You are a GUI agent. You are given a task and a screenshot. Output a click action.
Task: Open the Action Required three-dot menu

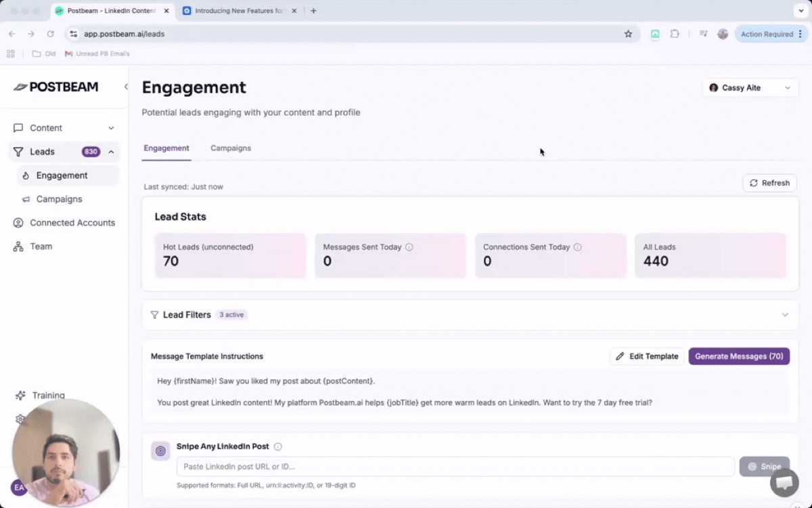coord(800,34)
